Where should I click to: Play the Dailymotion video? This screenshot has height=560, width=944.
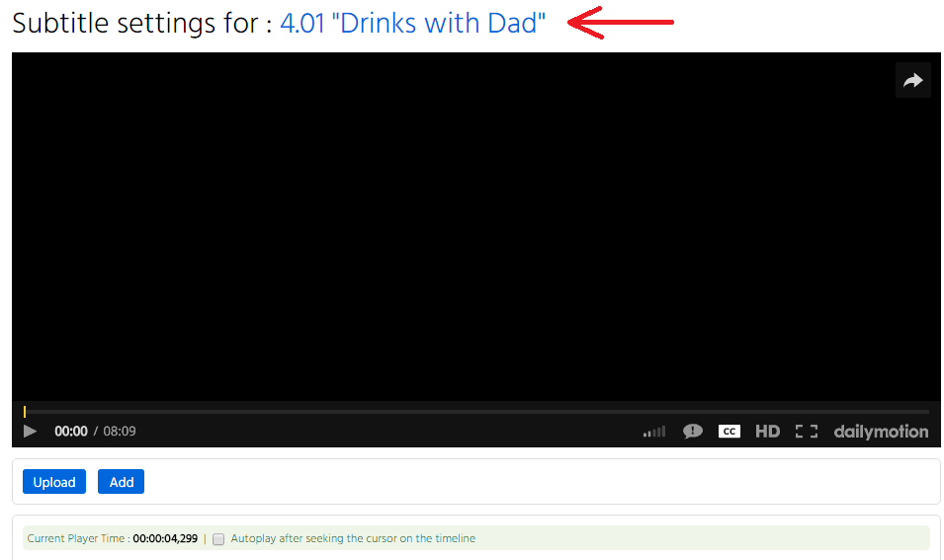(30, 432)
